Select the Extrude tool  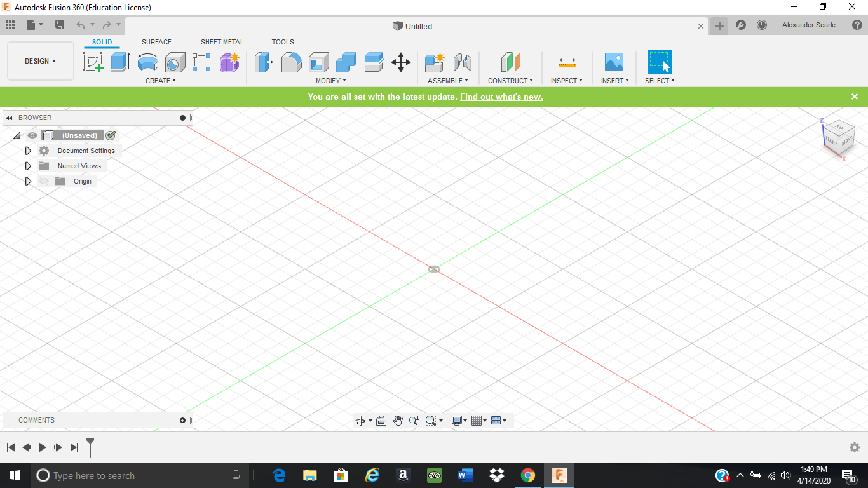tap(120, 62)
